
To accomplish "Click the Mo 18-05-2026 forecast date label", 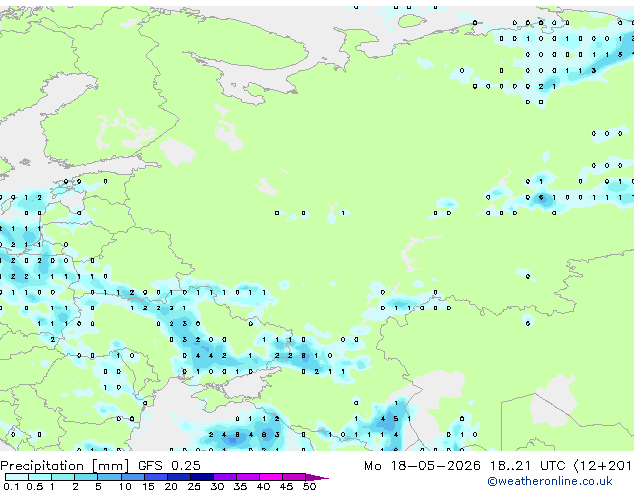I will pyautogui.click(x=422, y=466).
